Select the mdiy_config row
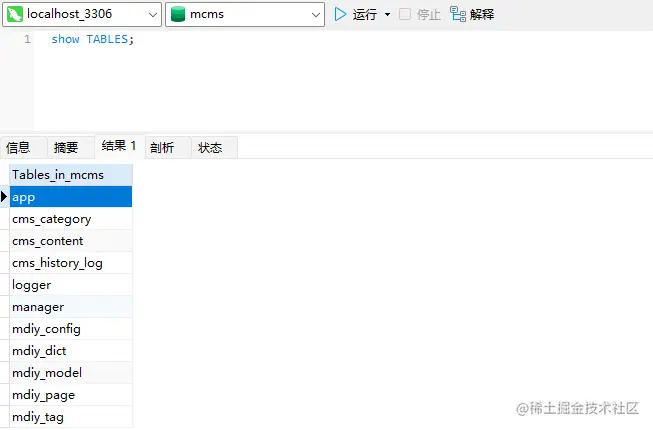Viewport: 653px width, 430px height. pos(71,329)
